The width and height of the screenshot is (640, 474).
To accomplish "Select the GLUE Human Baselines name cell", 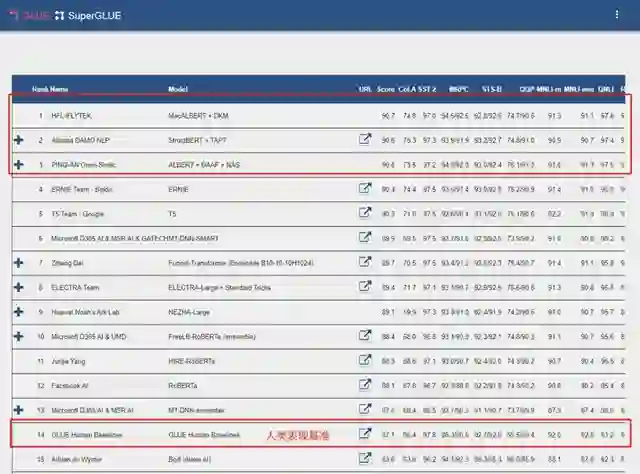I will (x=87, y=435).
